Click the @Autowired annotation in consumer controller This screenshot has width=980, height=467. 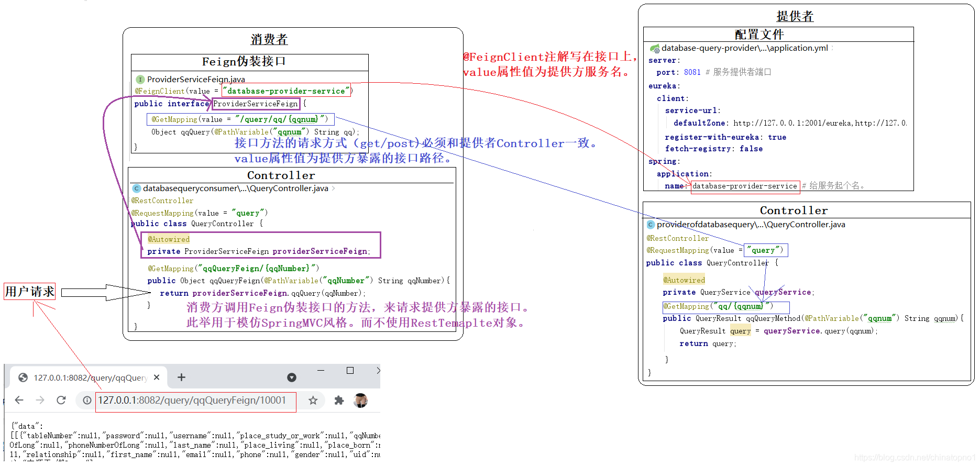click(168, 239)
